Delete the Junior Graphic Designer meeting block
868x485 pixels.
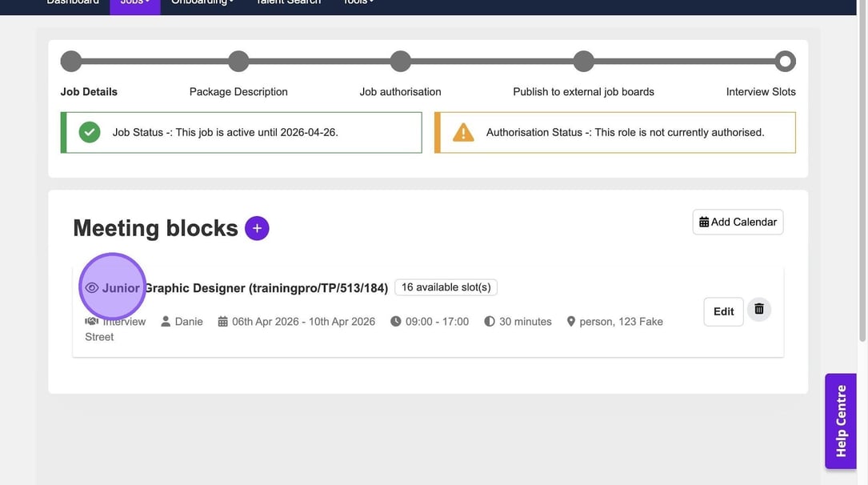click(x=759, y=310)
